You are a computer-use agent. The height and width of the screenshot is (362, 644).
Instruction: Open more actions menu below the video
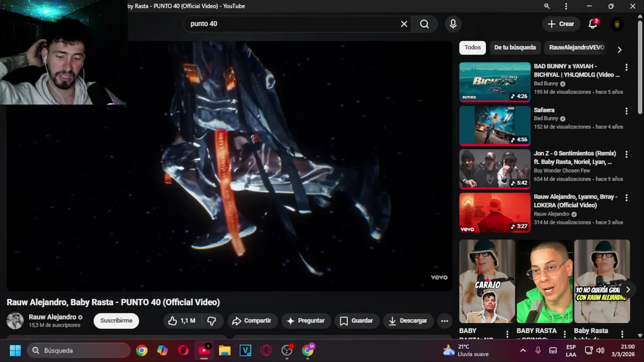coord(444,321)
